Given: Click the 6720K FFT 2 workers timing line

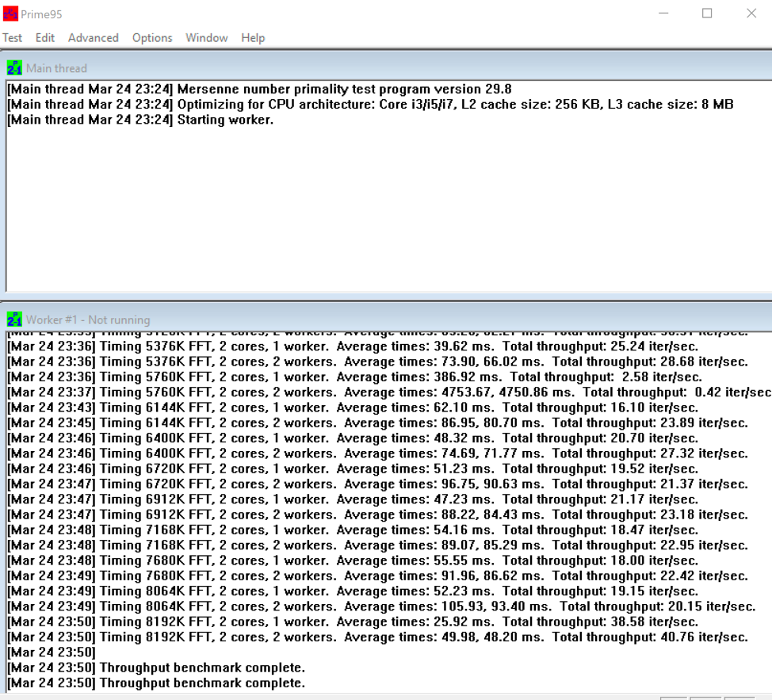Looking at the screenshot, I should [377, 484].
